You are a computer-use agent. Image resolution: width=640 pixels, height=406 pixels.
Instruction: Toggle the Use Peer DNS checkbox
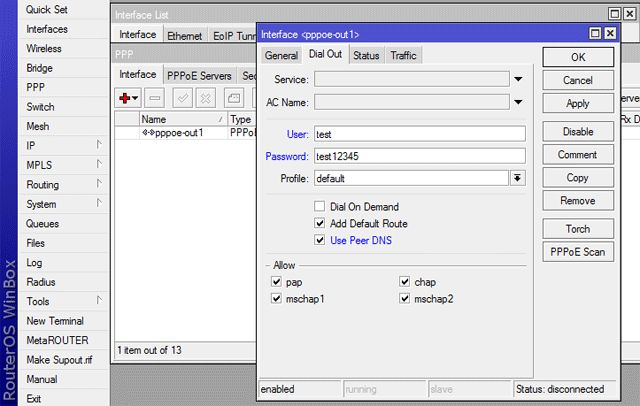tap(321, 241)
